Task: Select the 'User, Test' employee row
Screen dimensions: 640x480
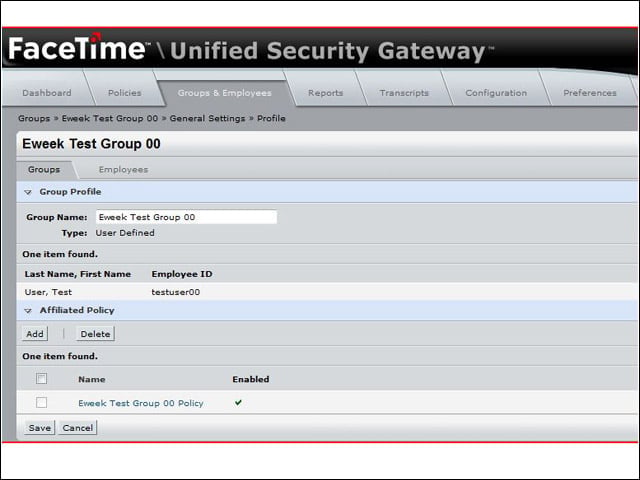Action: coord(327,292)
